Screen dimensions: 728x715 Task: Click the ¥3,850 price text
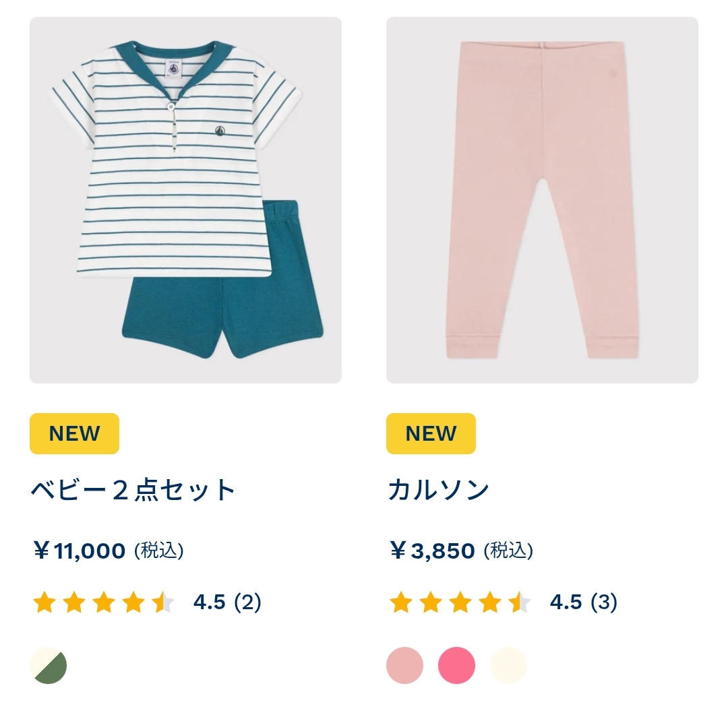[433, 551]
